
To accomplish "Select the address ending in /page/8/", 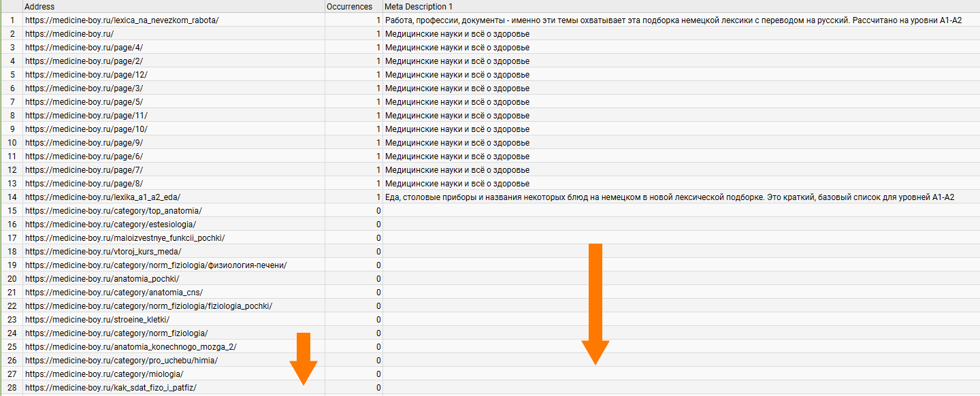I will point(174,184).
